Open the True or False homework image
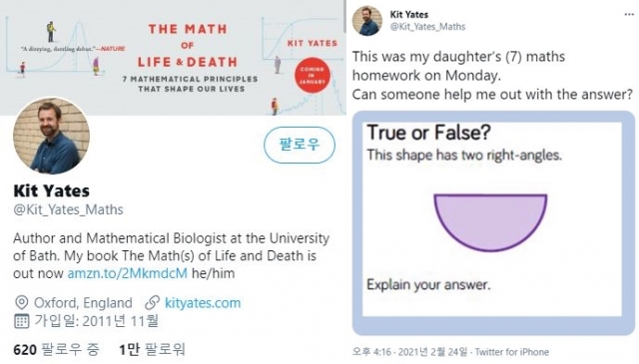Image resolution: width=639 pixels, height=364 pixels. point(493,222)
